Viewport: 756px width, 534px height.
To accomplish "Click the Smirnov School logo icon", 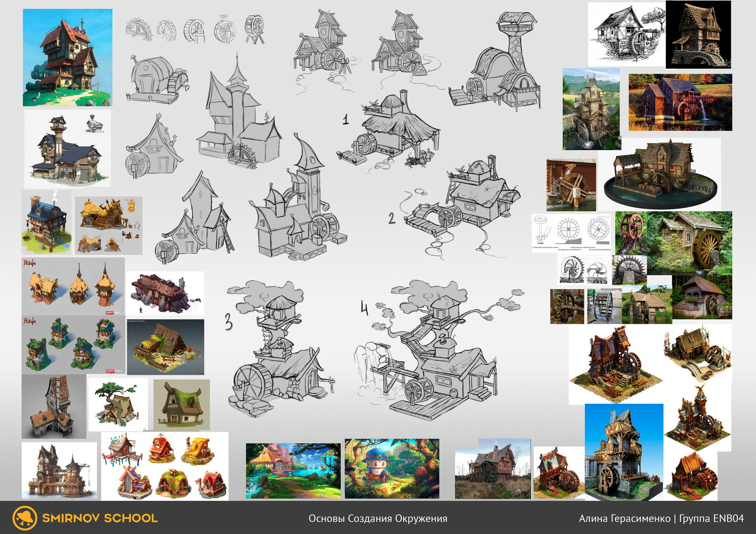I will pyautogui.click(x=24, y=518).
